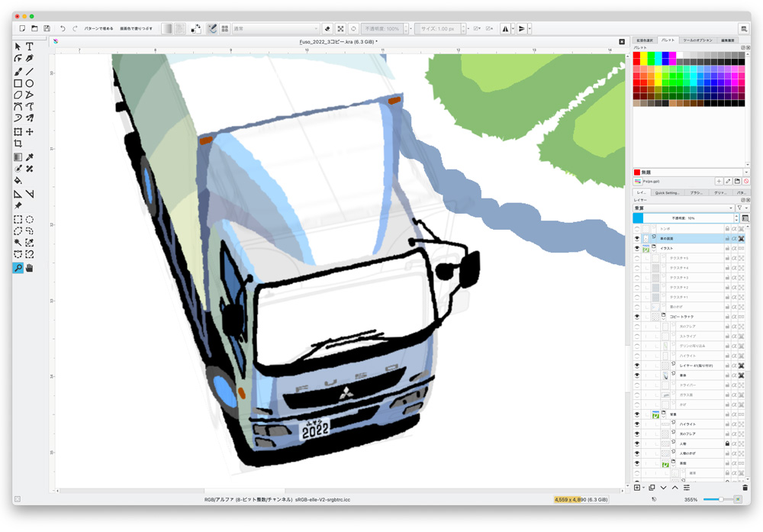The height and width of the screenshot is (532, 763).
Task: Open the horizontal mirror options dropdown arrow
Action: click(x=513, y=29)
